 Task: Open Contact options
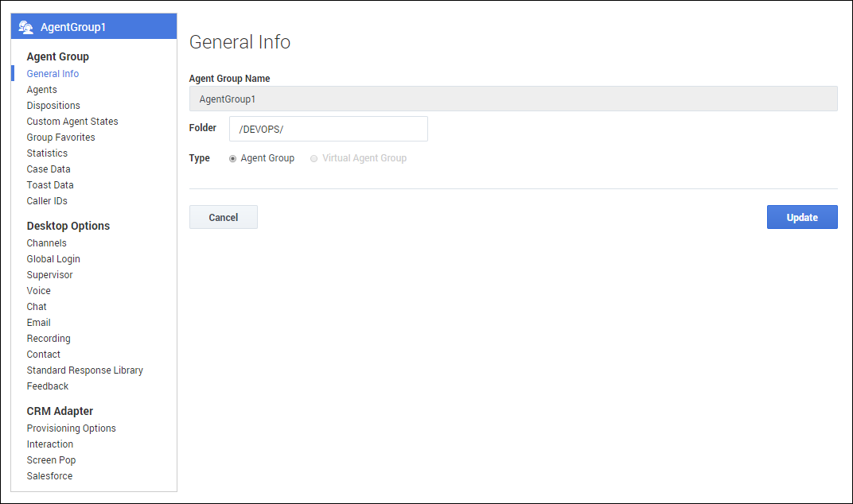[44, 355]
